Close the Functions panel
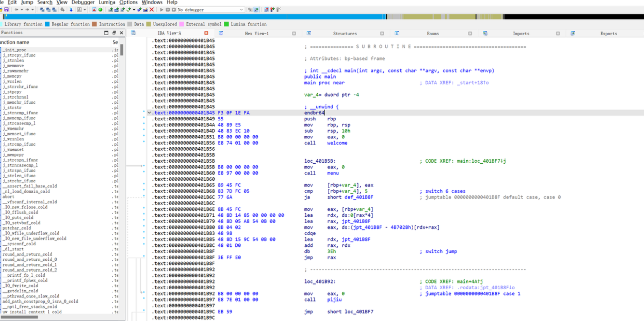 pyautogui.click(x=121, y=33)
